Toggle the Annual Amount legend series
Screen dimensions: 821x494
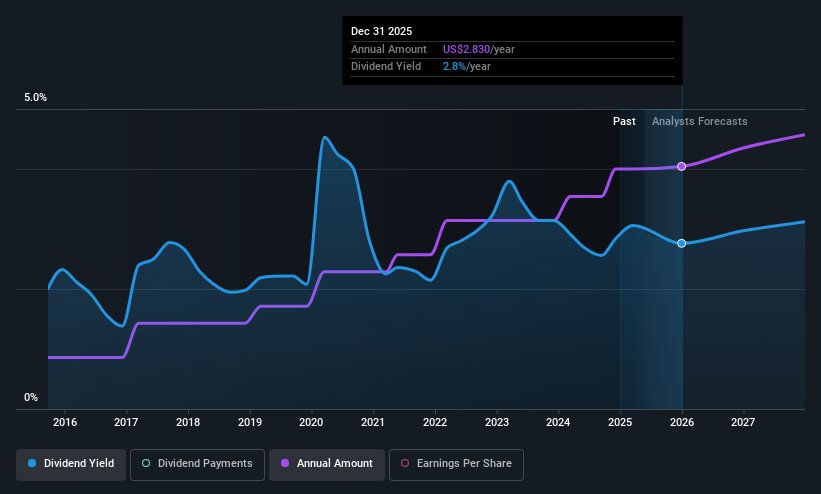(327, 464)
